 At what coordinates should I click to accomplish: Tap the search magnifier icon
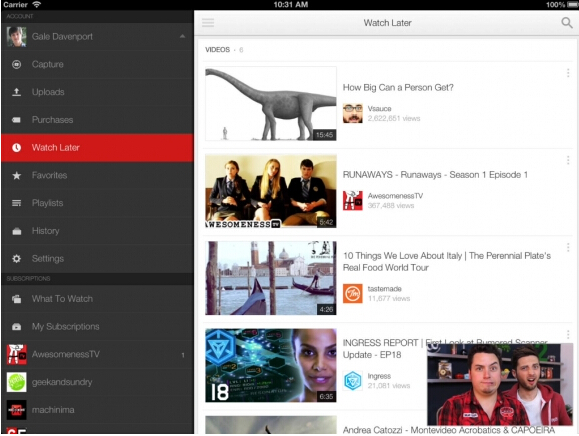click(x=567, y=23)
